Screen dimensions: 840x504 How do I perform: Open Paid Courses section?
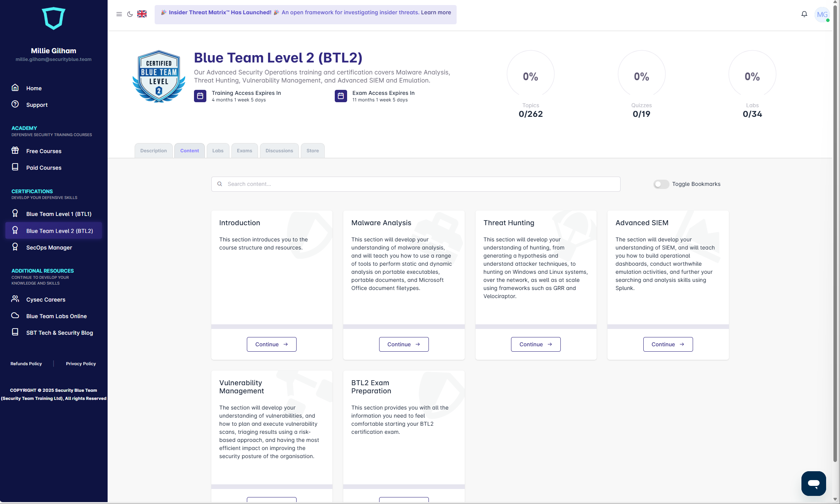[44, 168]
